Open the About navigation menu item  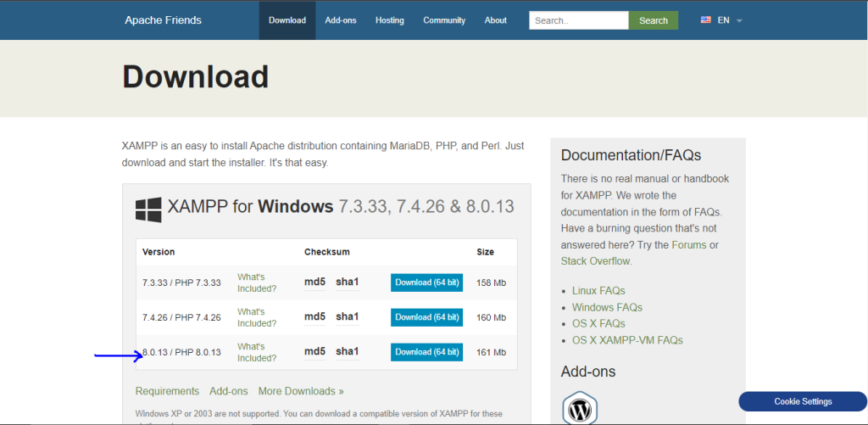(x=495, y=20)
